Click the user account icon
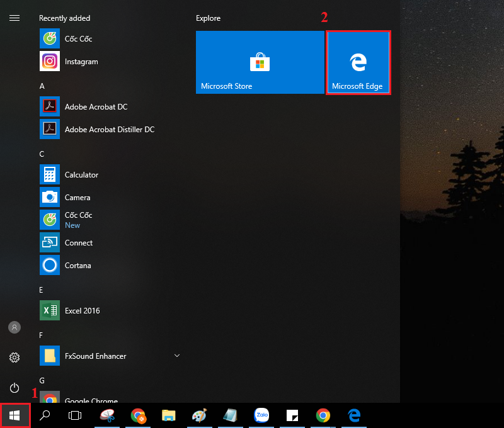Screen dimensions: 504x428 14,327
